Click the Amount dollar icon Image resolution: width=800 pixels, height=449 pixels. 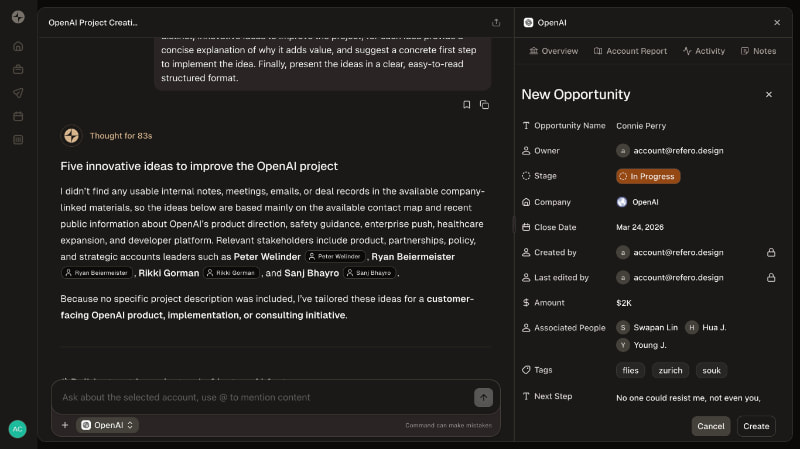[x=526, y=303]
